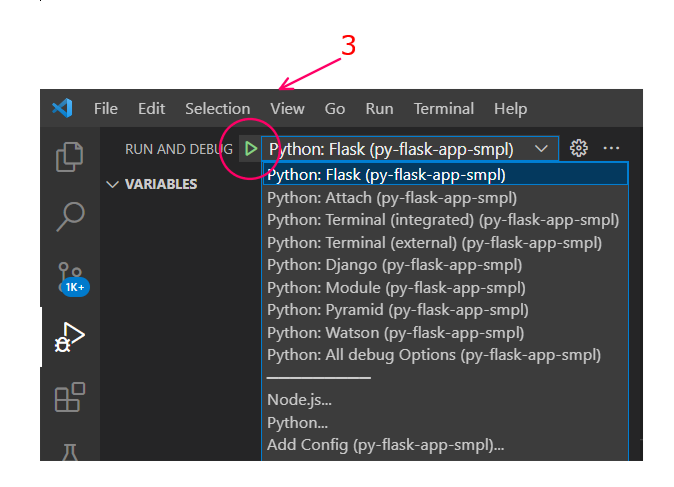Select Python: All debug Options entry
This screenshot has width=674, height=487.
[433, 355]
